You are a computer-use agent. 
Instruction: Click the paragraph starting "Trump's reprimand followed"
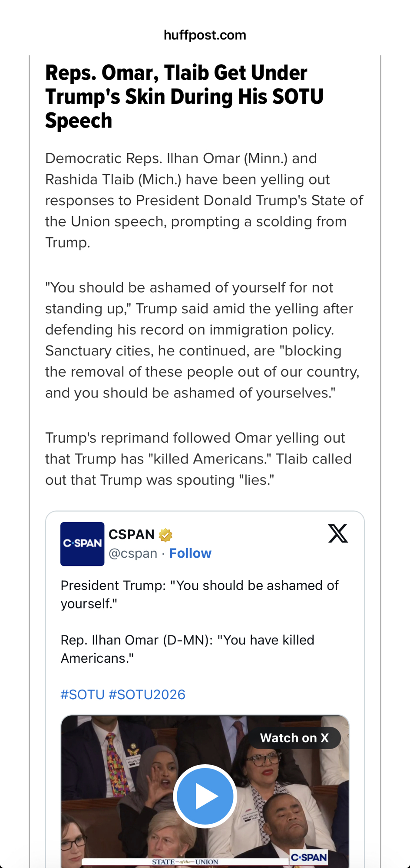click(x=198, y=459)
